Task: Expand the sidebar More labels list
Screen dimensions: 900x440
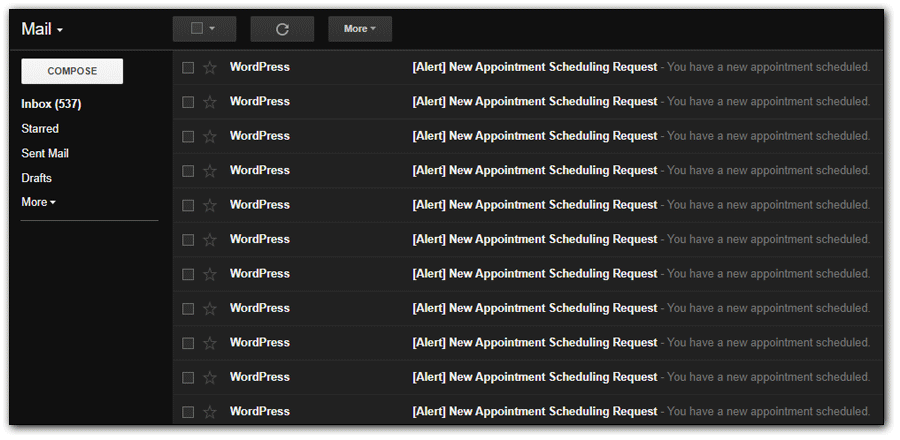Action: (38, 203)
